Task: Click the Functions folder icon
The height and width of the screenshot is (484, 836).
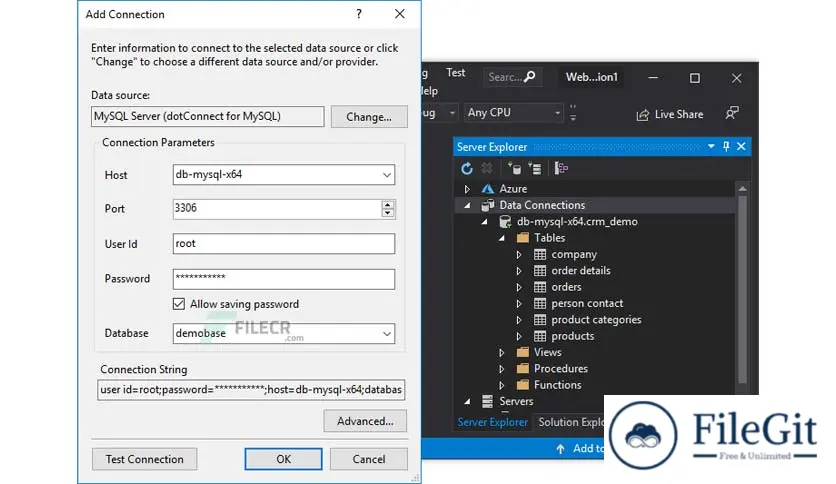Action: (x=523, y=385)
